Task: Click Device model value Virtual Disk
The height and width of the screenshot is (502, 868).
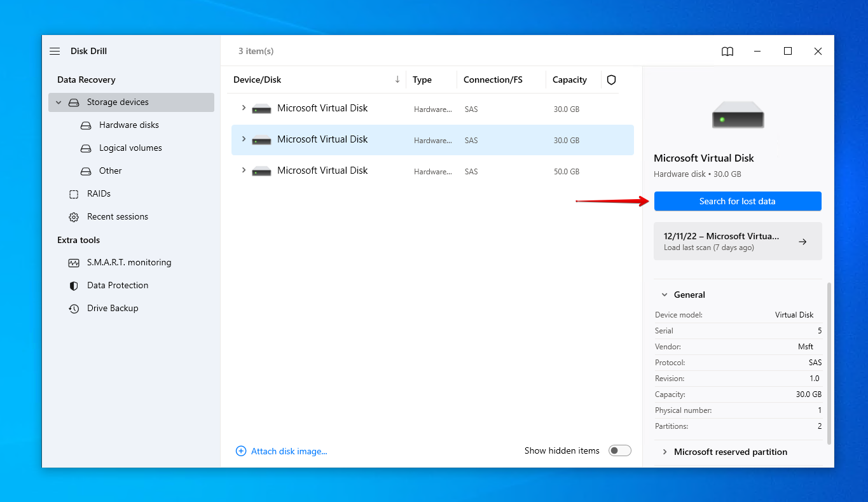Action: click(x=794, y=315)
